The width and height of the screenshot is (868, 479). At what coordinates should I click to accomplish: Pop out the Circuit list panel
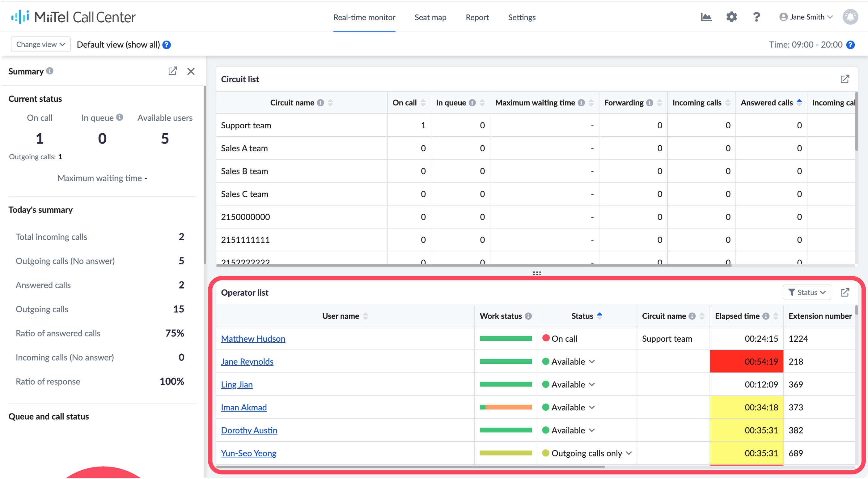[x=845, y=79]
